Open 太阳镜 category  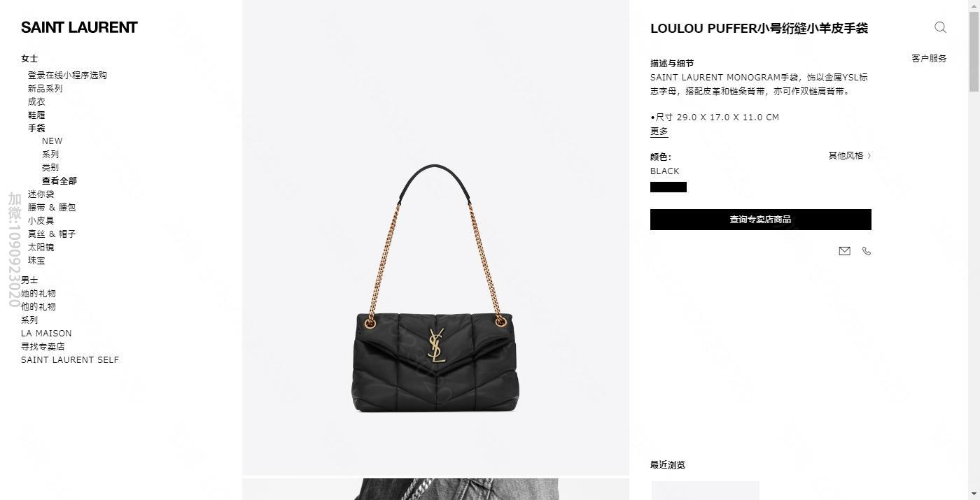pyautogui.click(x=41, y=247)
